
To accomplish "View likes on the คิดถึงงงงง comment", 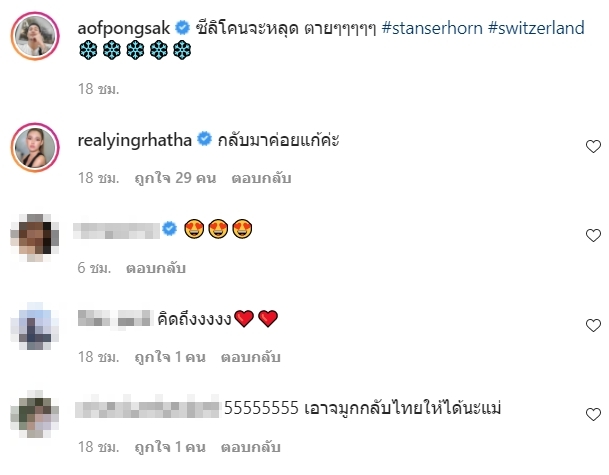I will (x=170, y=357).
